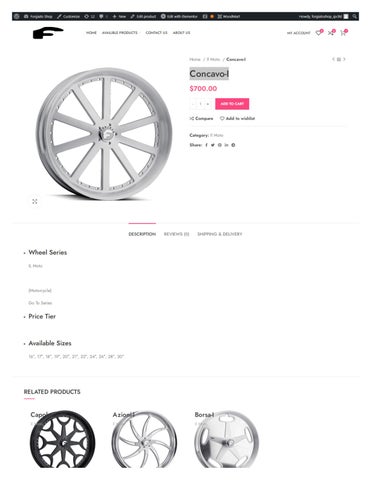This screenshot has height=480, width=371.
Task: Expand Available Products menu dropdown
Action: pos(120,33)
